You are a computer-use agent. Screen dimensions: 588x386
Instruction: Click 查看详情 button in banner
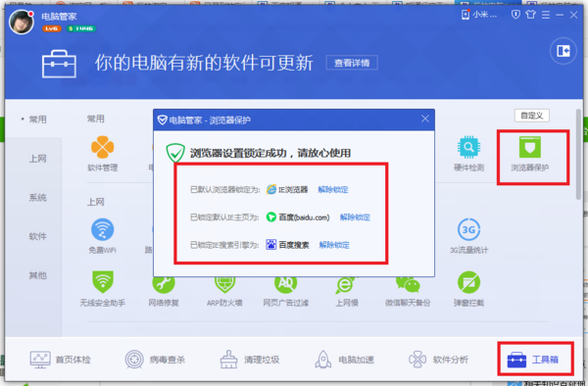point(352,63)
